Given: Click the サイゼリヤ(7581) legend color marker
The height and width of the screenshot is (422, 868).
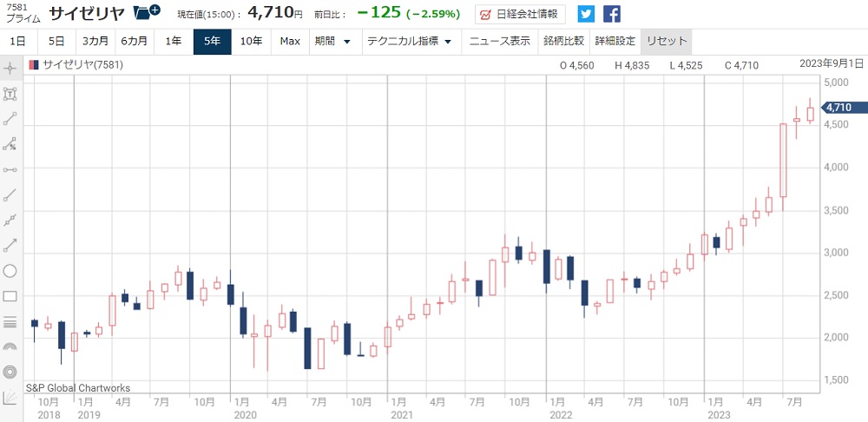Looking at the screenshot, I should (34, 65).
